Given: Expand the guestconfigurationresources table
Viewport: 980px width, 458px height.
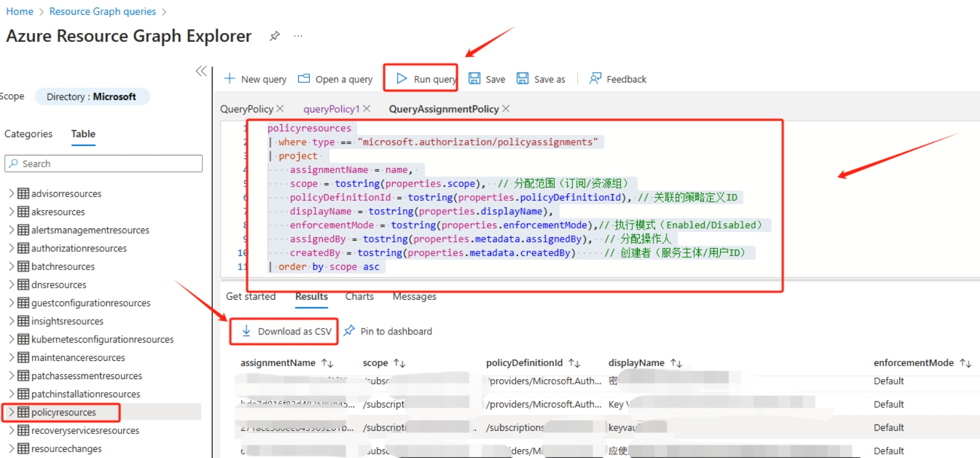Looking at the screenshot, I should pos(11,303).
